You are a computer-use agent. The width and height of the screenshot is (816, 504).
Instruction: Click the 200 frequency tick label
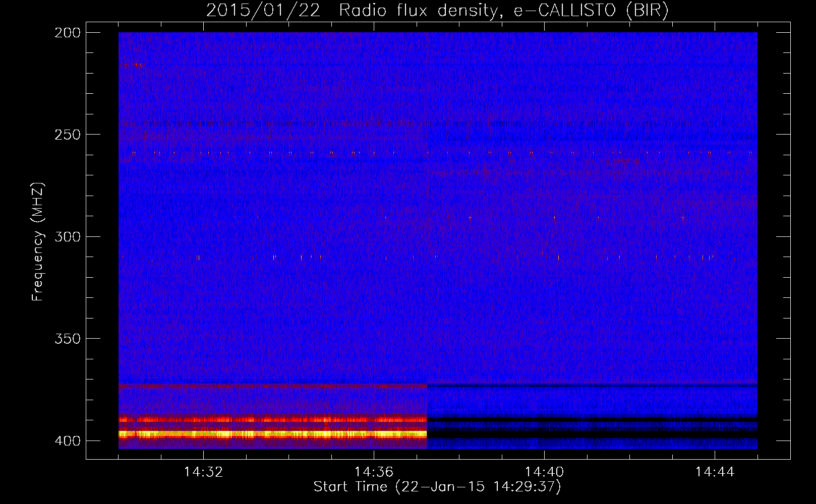tap(67, 32)
